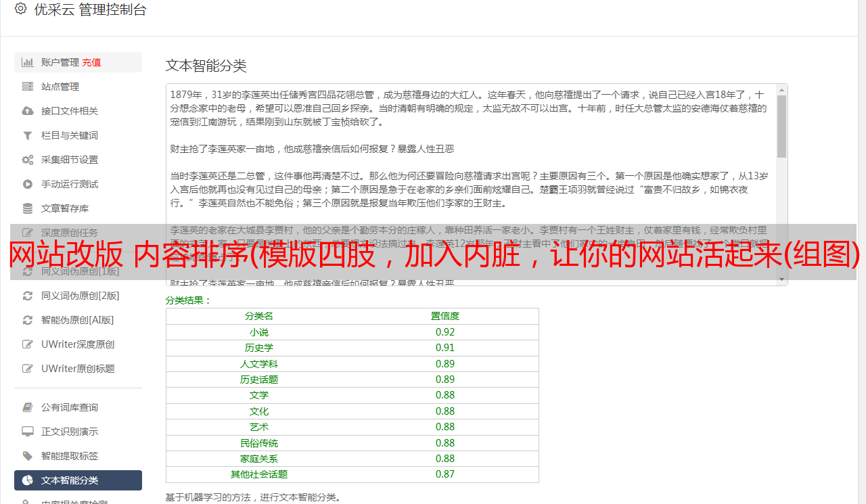Click the text area scrollbar up arrow
Viewport: 866px width, 504px height.
[782, 89]
